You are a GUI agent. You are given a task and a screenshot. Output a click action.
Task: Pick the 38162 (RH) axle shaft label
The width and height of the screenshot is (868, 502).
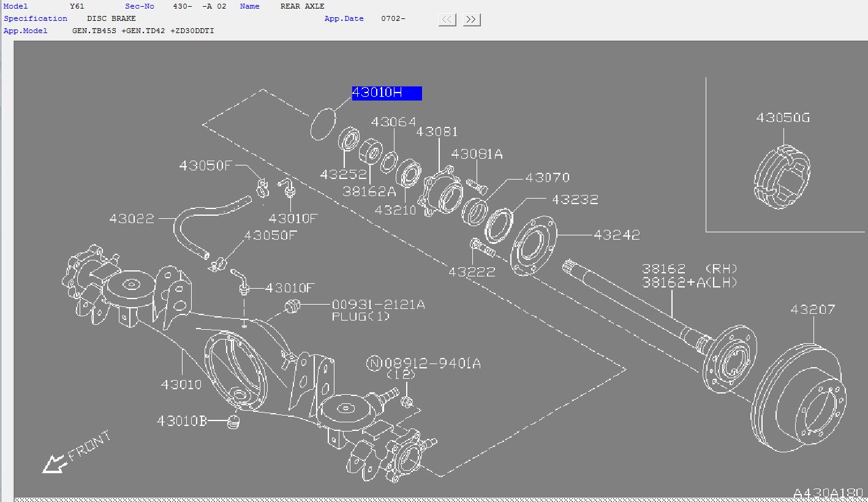[x=690, y=268]
